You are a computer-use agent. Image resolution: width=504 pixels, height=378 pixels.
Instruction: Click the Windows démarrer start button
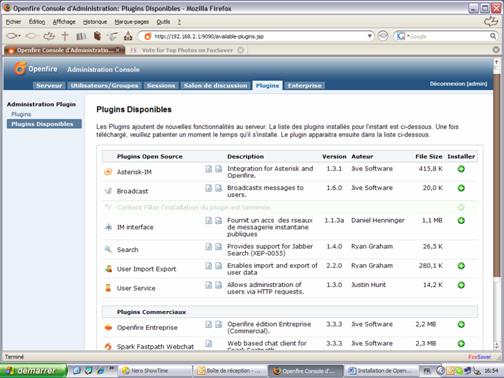click(x=33, y=371)
